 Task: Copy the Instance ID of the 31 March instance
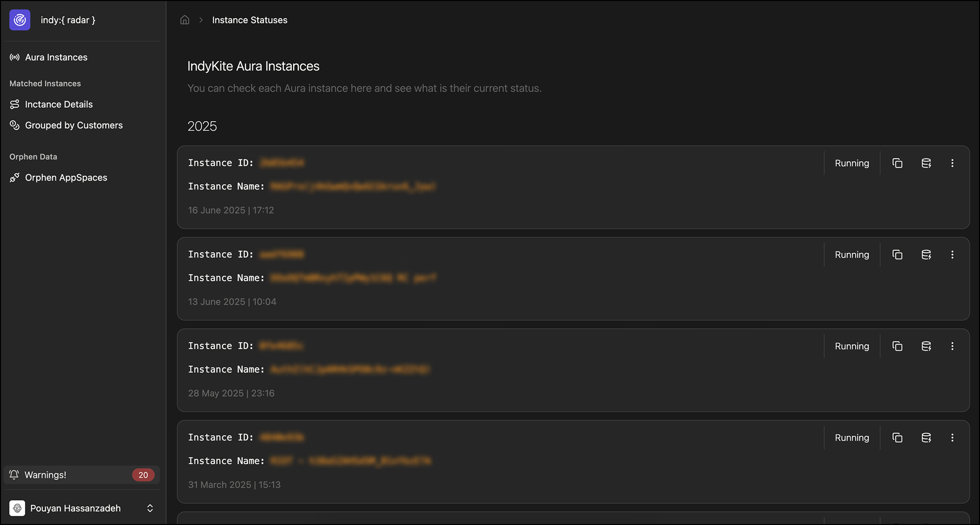pos(898,437)
